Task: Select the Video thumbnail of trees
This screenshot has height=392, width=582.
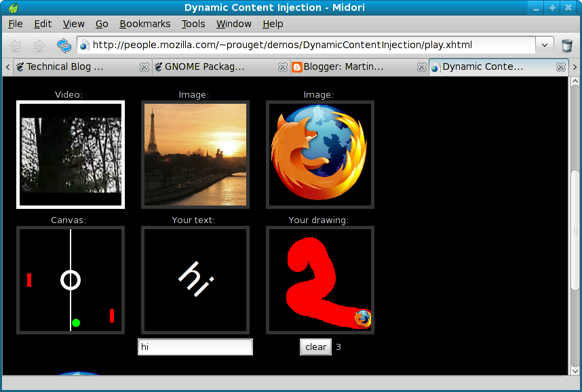Action: 71,155
